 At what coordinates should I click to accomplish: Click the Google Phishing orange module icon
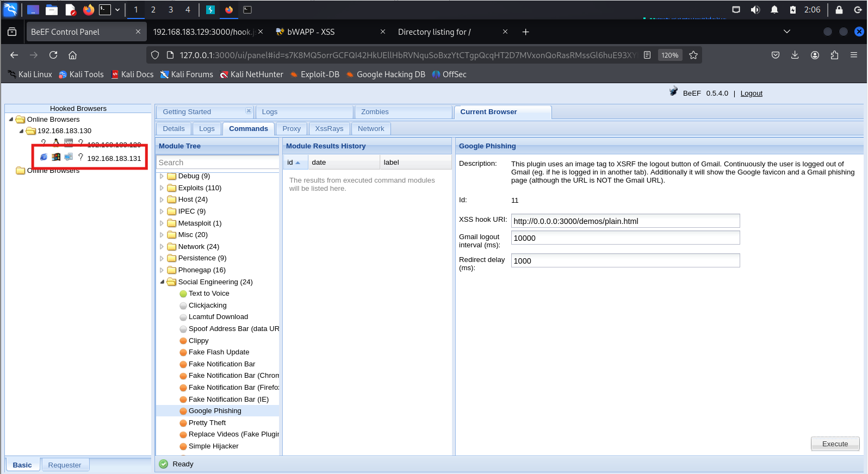point(183,411)
